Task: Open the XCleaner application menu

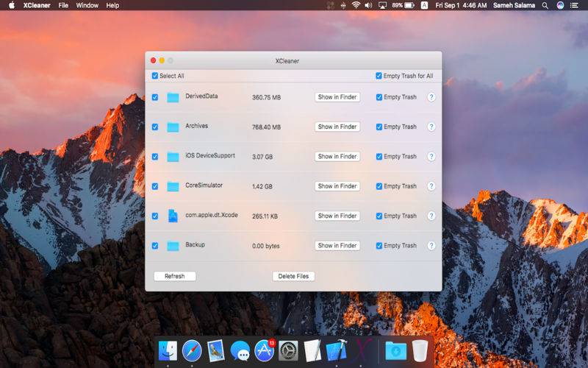Action: (37, 5)
